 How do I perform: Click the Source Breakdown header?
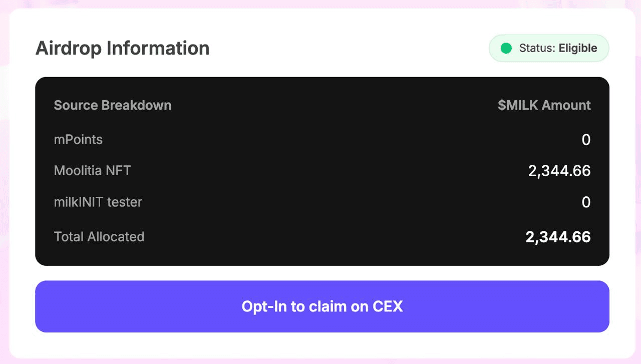click(x=112, y=105)
